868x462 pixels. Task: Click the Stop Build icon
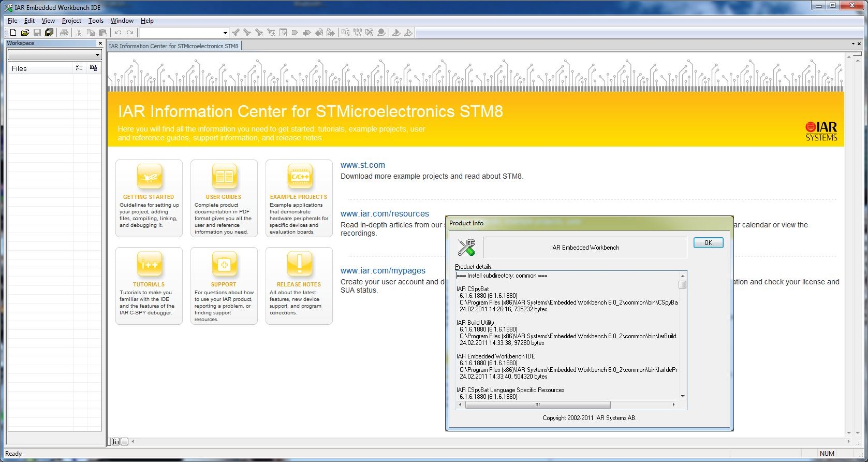370,33
